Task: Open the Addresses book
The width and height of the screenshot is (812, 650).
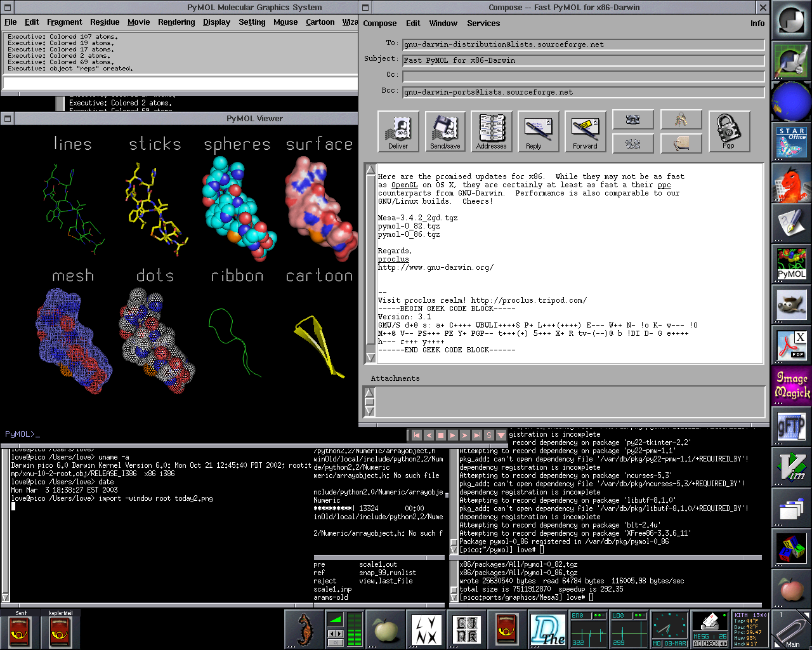Action: 492,131
